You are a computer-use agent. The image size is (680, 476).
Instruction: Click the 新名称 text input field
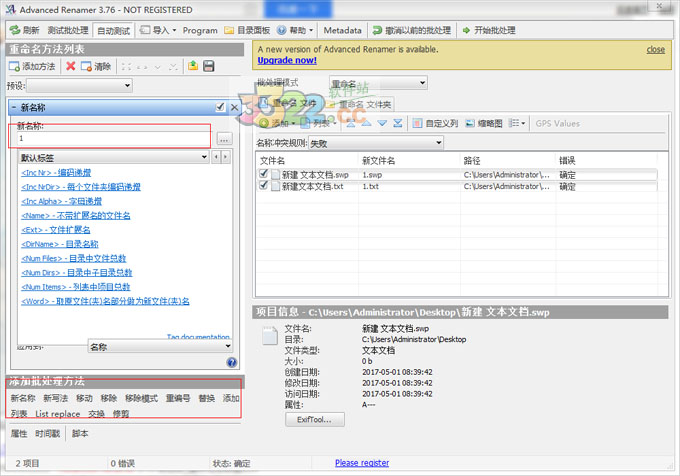pyautogui.click(x=112, y=138)
